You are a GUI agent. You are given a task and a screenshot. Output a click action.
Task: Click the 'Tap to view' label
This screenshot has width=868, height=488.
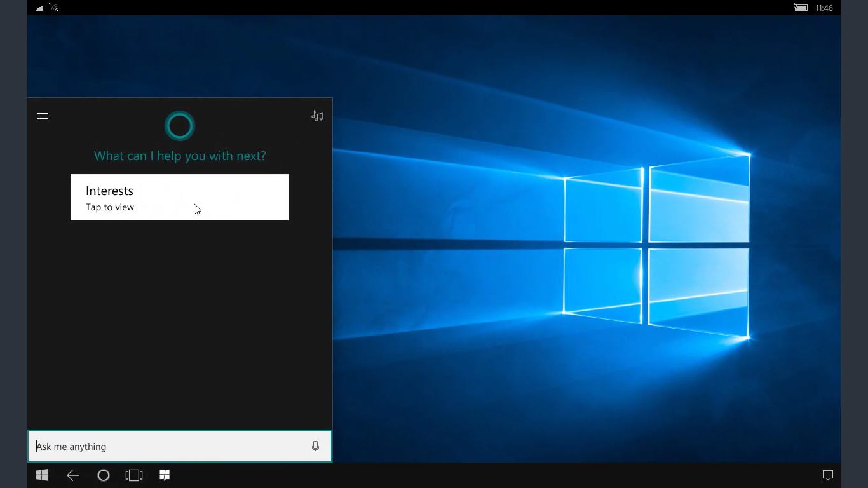pos(110,207)
